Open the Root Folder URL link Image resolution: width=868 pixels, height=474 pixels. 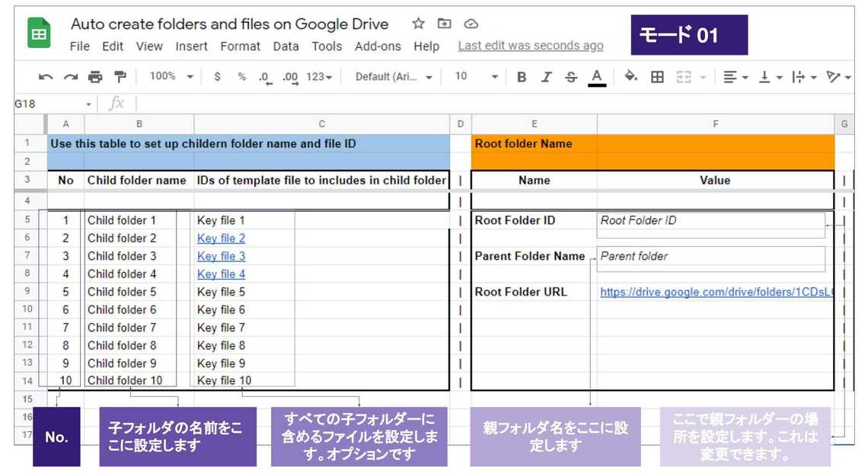point(716,292)
